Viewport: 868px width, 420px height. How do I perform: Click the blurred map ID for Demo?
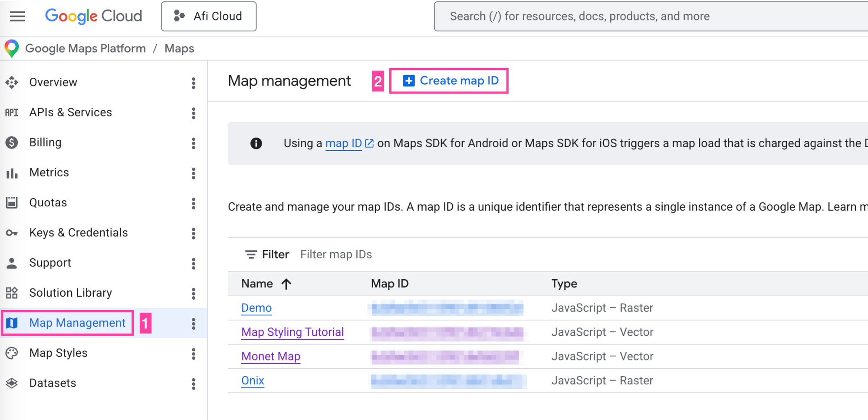coord(447,308)
